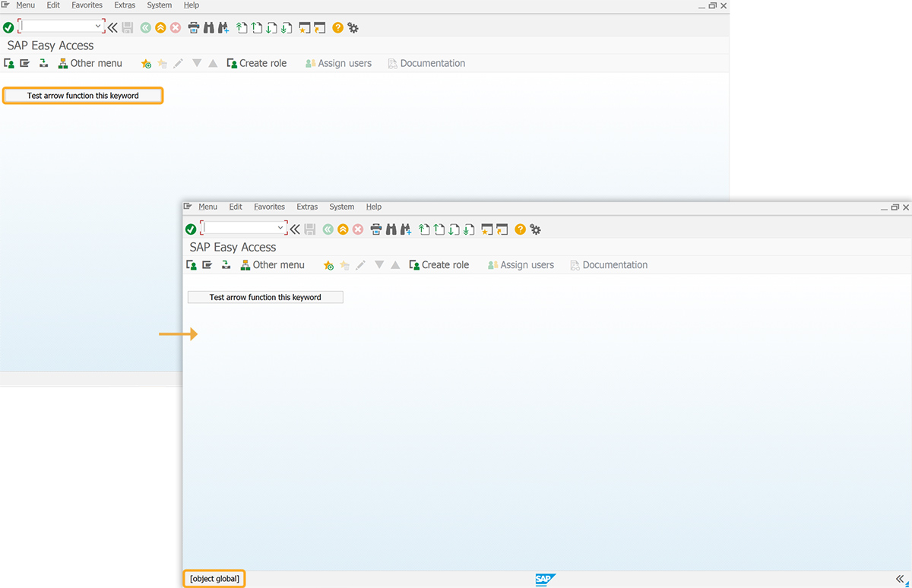Click green Back icon in back window
Screen dimensions: 912x588
click(145, 27)
